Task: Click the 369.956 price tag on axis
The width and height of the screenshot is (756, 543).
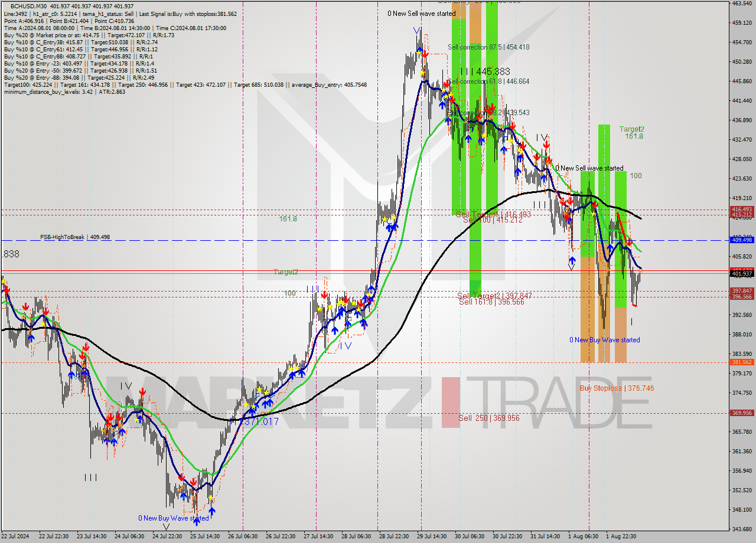Action: coord(741,413)
